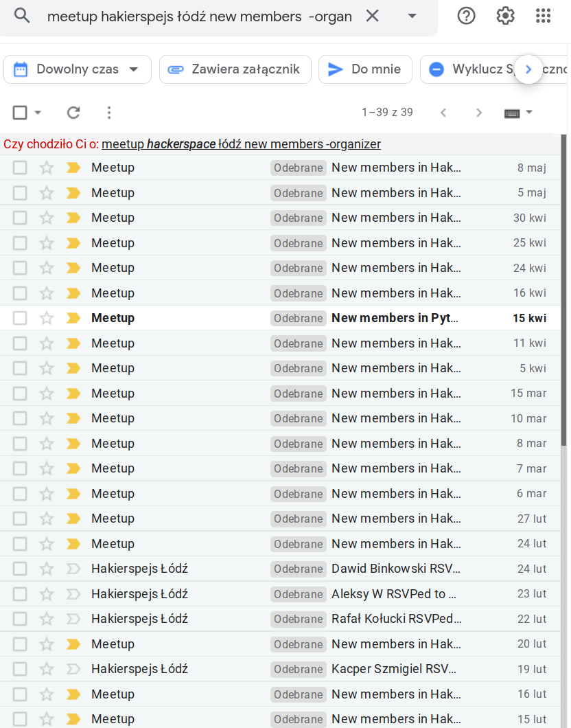
Task: Tick the select-all checkbox in toolbar
Action: [20, 113]
